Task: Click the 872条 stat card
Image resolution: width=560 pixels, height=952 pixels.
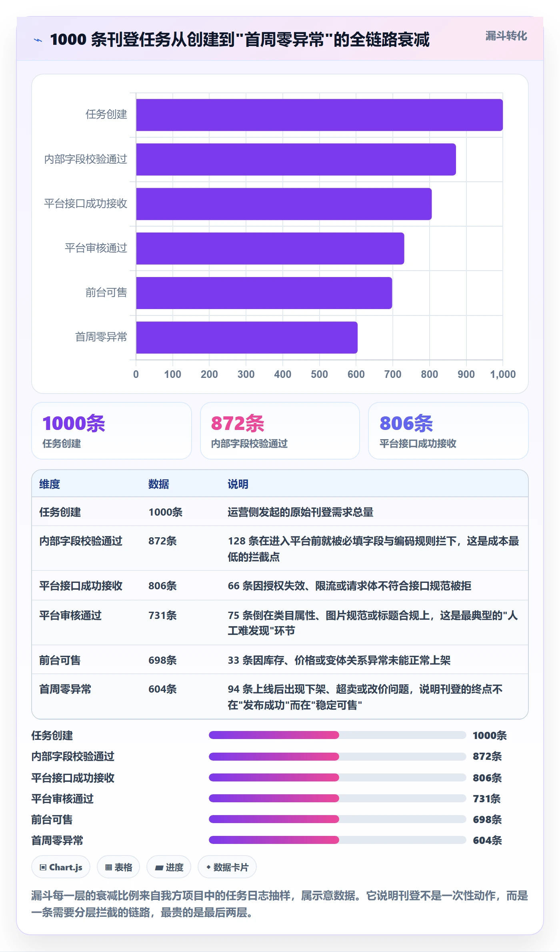Action: click(x=280, y=431)
